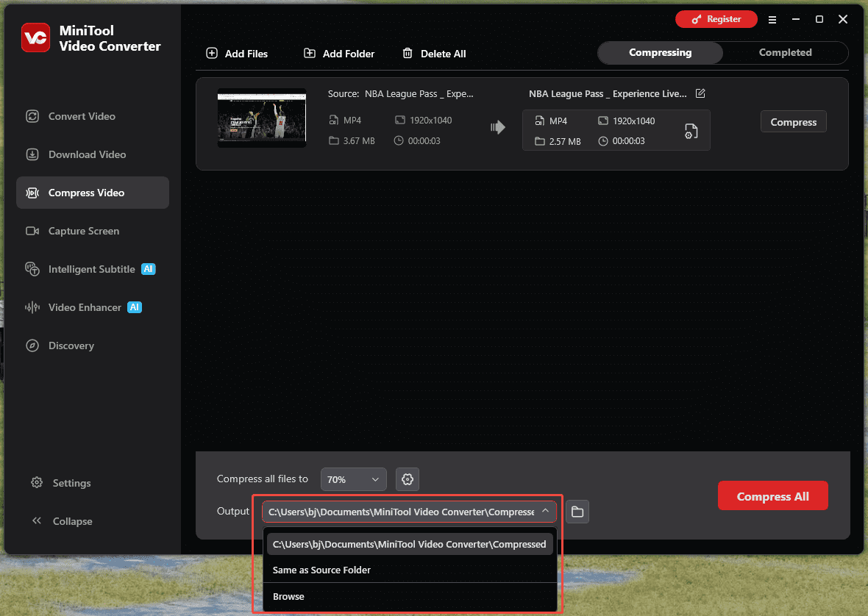This screenshot has width=868, height=616.
Task: Switch to the Compressing tab
Action: tap(660, 52)
